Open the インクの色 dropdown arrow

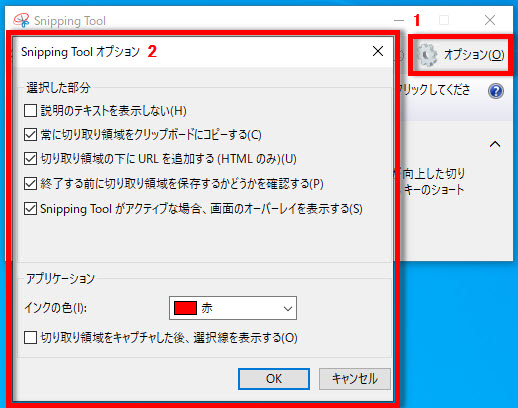(x=288, y=308)
